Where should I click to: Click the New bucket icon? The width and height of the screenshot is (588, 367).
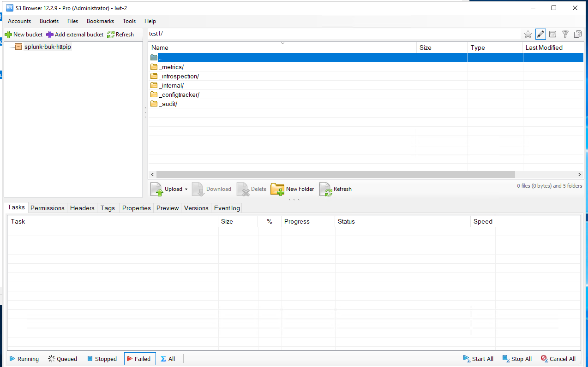point(8,35)
